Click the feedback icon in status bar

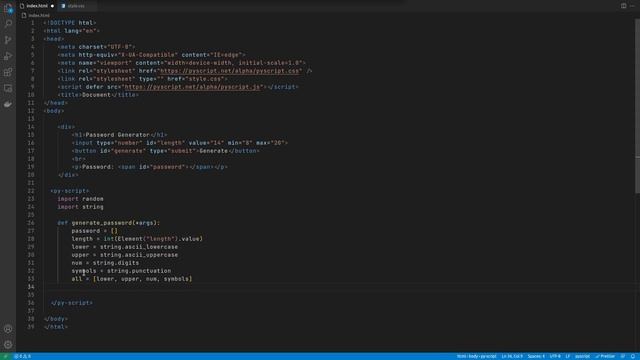point(623,356)
